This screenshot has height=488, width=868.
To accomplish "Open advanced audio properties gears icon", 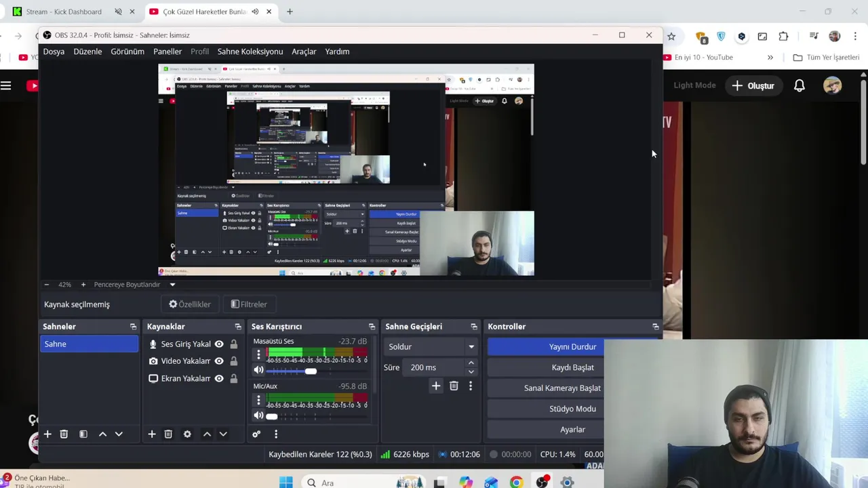I will pyautogui.click(x=256, y=434).
